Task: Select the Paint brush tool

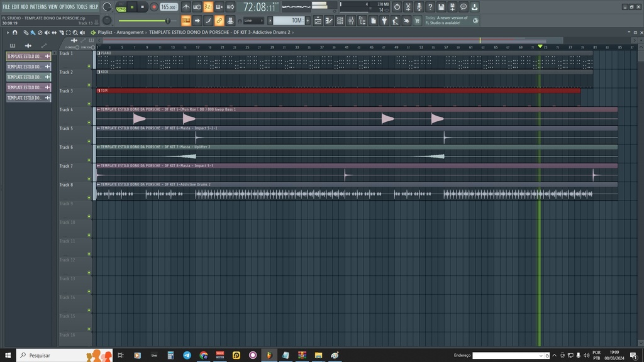Action: coord(33,33)
